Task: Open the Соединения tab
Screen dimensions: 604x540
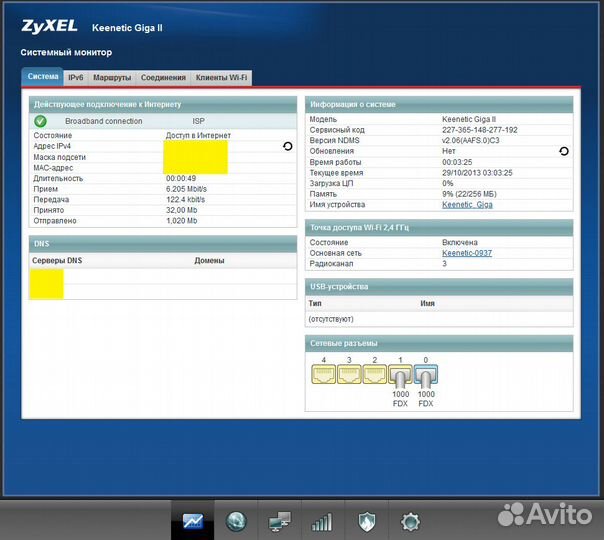Action: click(163, 77)
